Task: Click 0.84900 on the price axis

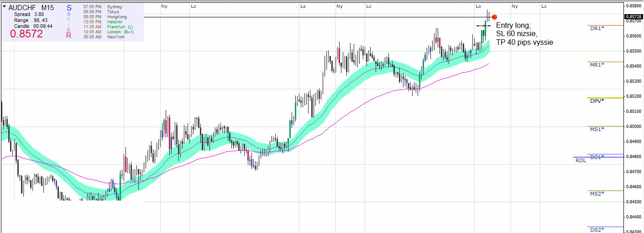Action: [x=633, y=142]
